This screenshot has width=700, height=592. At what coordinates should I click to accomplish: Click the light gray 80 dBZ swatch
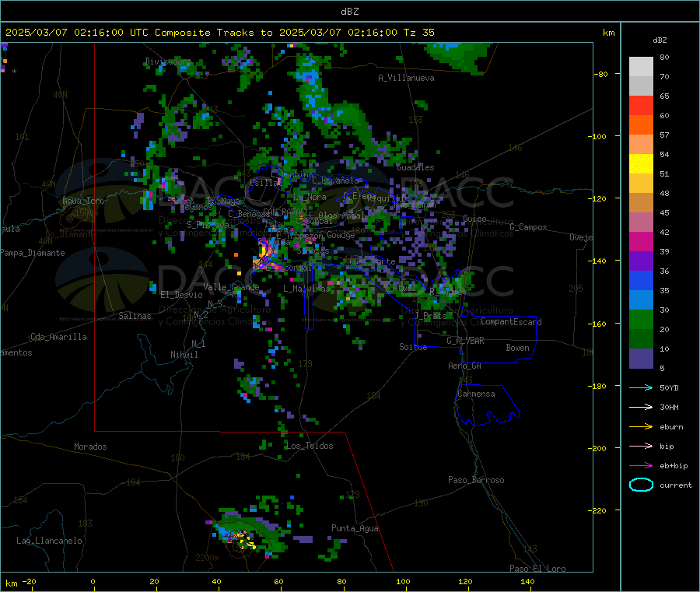(641, 67)
